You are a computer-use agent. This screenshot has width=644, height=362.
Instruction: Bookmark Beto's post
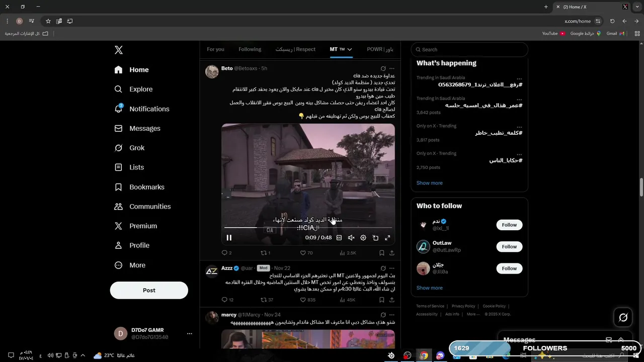tap(382, 253)
